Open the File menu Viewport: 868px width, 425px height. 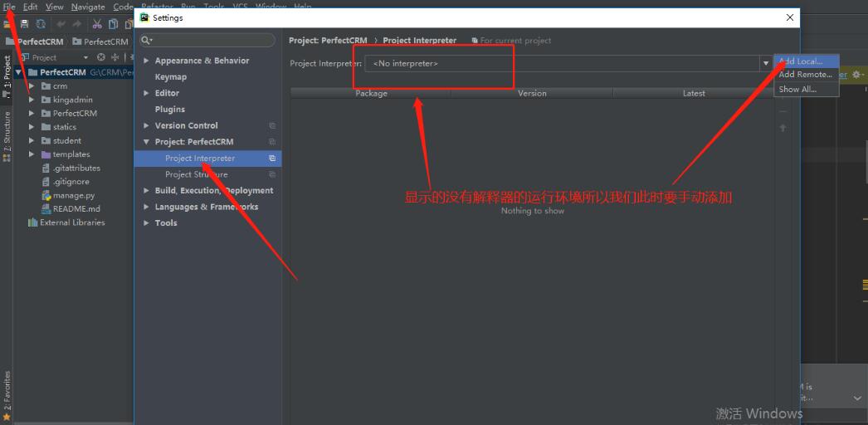click(x=9, y=7)
